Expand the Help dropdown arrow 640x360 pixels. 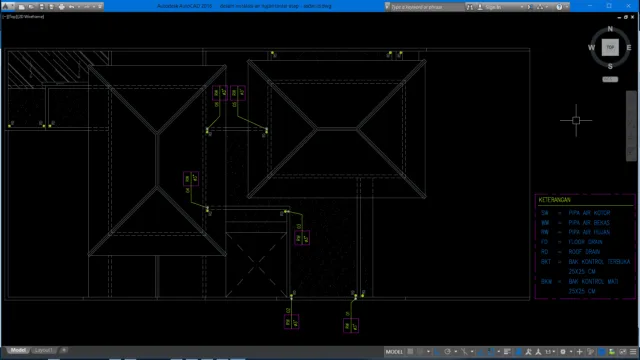click(566, 7)
